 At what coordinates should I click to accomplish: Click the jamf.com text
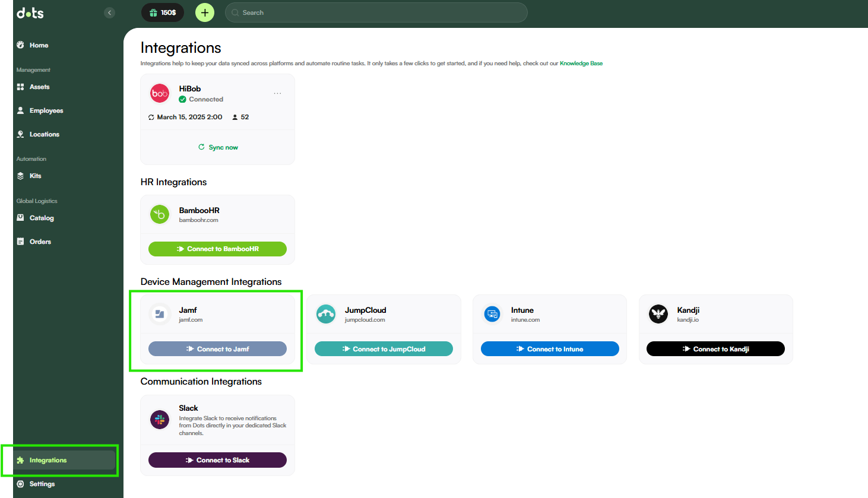191,320
